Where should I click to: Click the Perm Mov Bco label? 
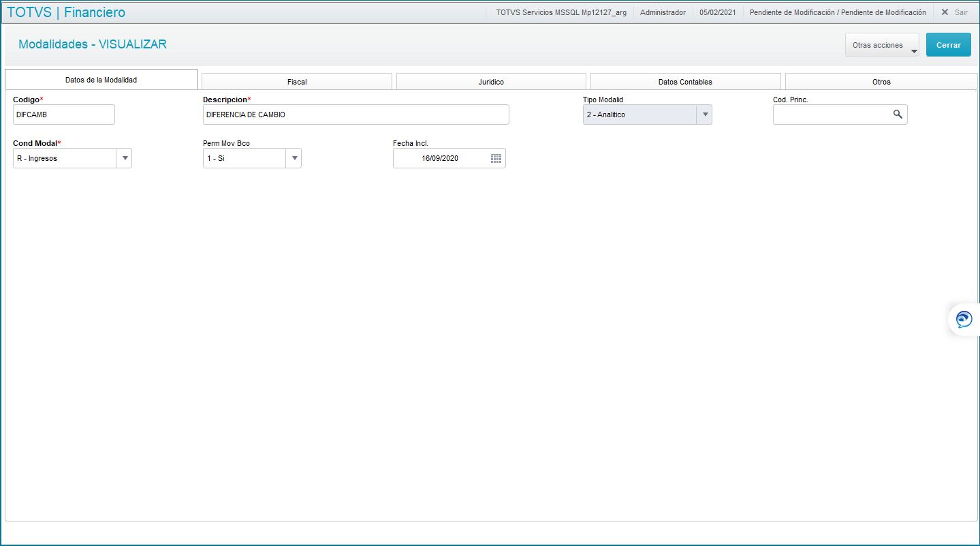[x=226, y=143]
